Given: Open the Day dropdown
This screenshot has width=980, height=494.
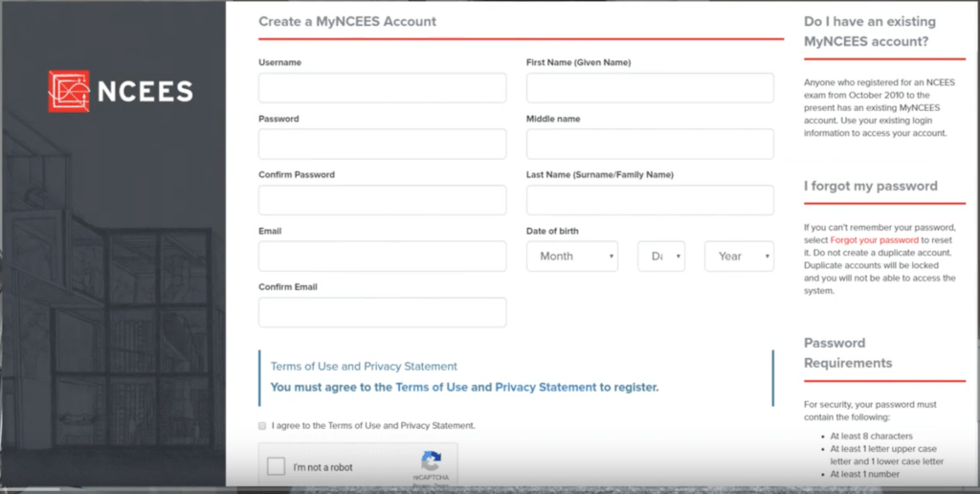Looking at the screenshot, I should 661,257.
